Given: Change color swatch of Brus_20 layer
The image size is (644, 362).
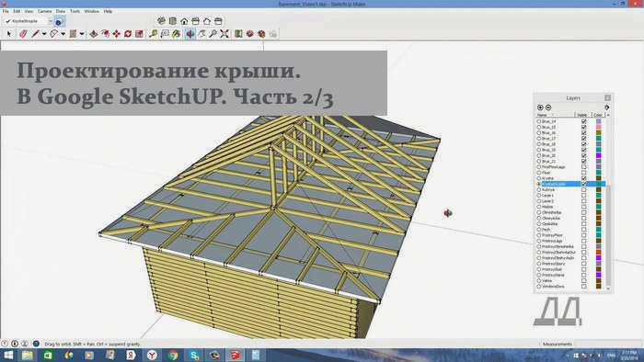Looking at the screenshot, I should (598, 155).
